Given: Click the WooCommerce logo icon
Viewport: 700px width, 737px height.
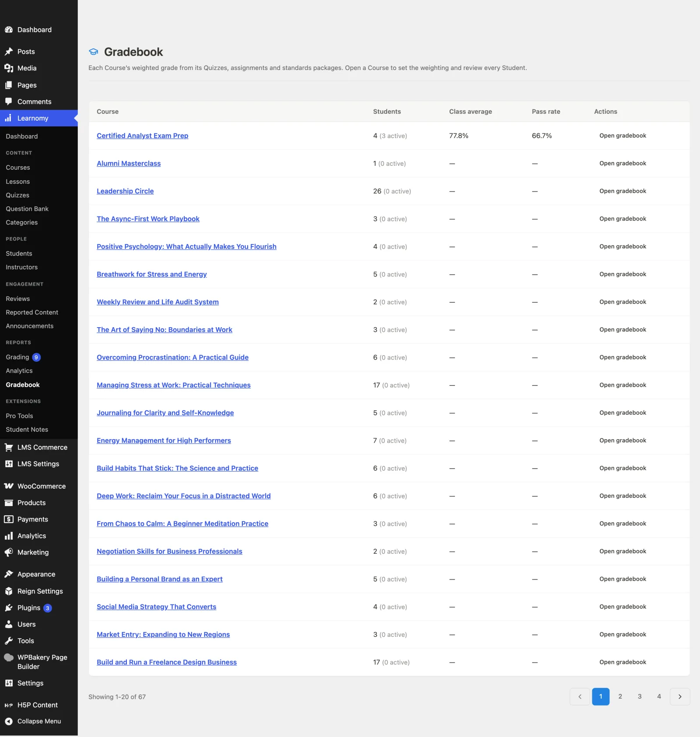Looking at the screenshot, I should pyautogui.click(x=9, y=486).
